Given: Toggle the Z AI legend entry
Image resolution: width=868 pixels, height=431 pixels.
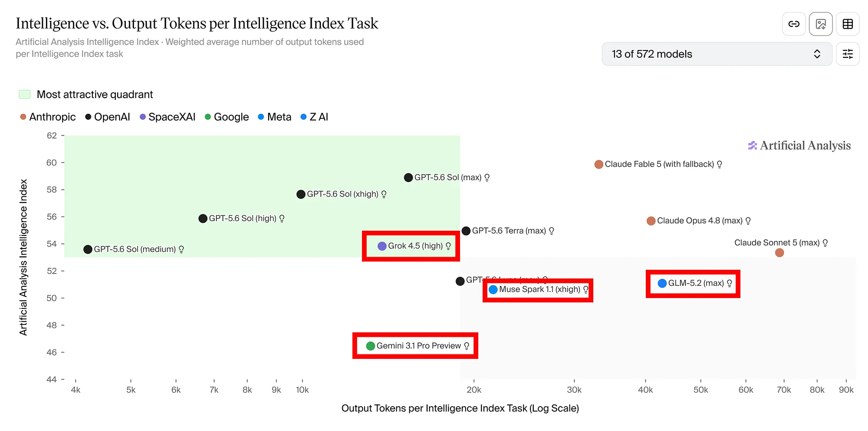Looking at the screenshot, I should [315, 117].
